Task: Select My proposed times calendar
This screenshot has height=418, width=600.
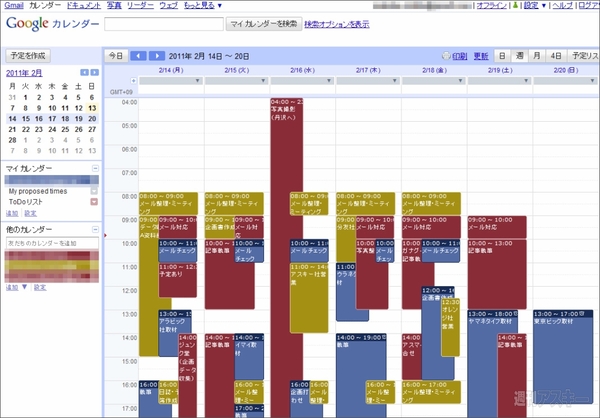Action: coord(38,191)
